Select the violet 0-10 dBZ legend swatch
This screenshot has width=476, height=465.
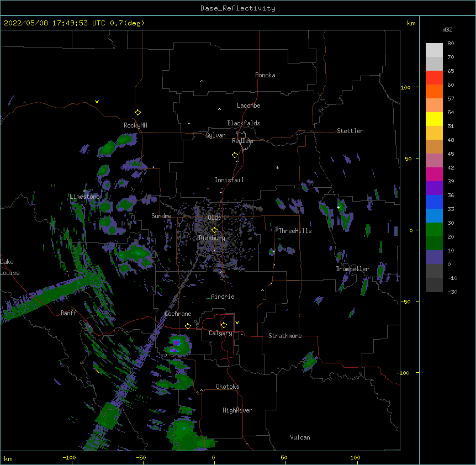pos(434,257)
